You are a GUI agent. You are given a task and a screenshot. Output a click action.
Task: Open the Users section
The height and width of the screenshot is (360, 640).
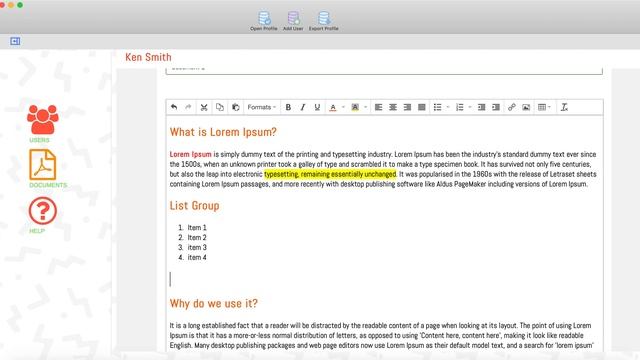42,123
